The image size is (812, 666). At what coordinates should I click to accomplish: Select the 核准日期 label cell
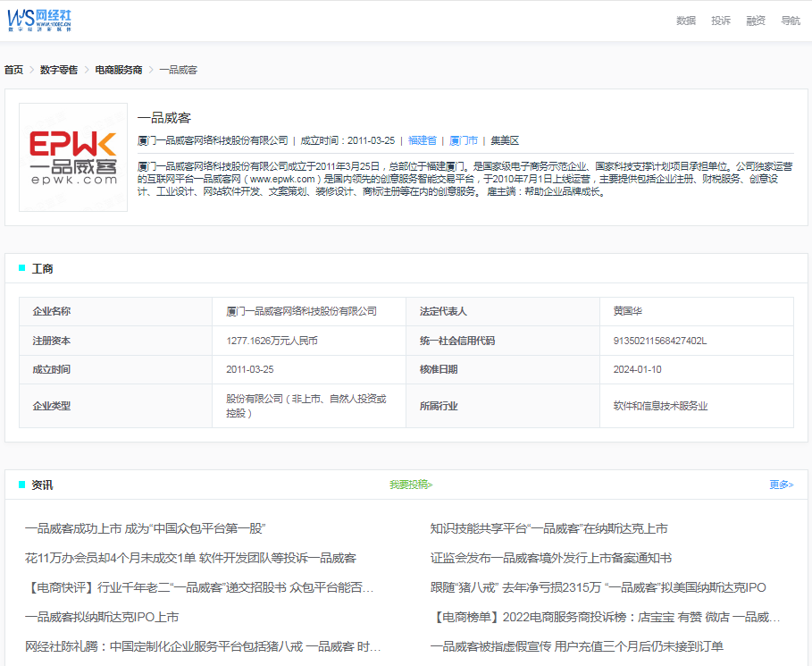[503, 369]
